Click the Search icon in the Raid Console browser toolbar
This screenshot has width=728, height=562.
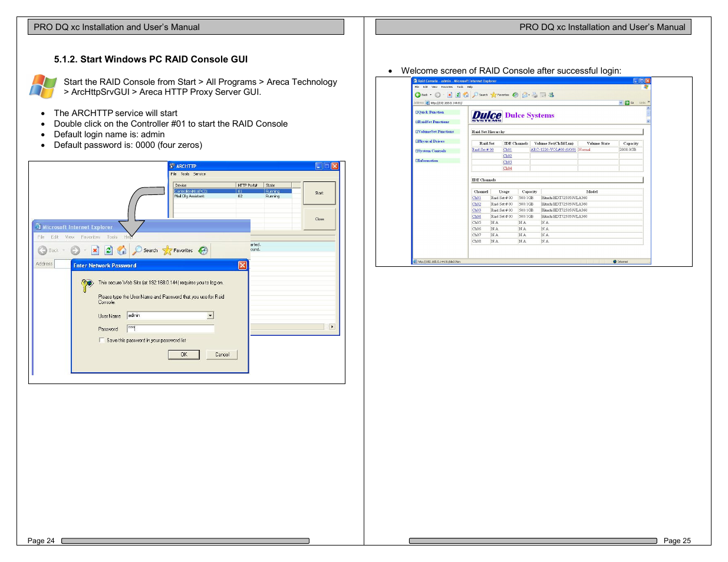point(475,95)
